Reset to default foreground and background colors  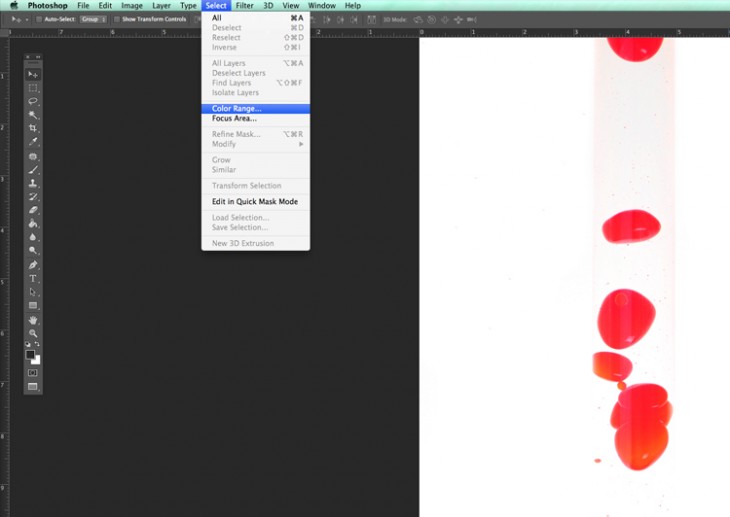(x=28, y=344)
